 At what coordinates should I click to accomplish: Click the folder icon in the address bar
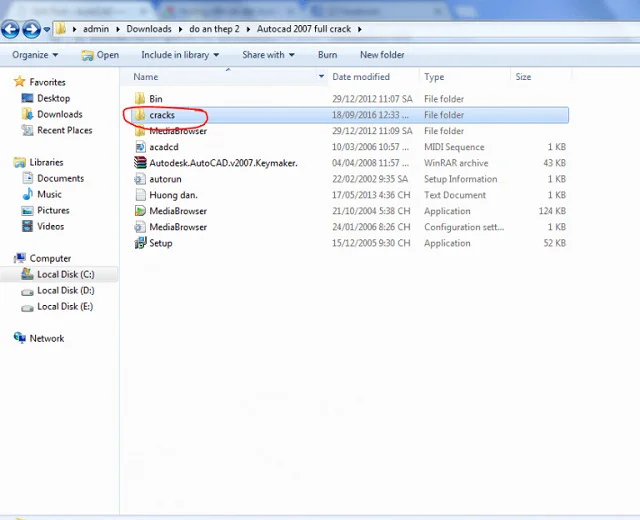click(61, 29)
